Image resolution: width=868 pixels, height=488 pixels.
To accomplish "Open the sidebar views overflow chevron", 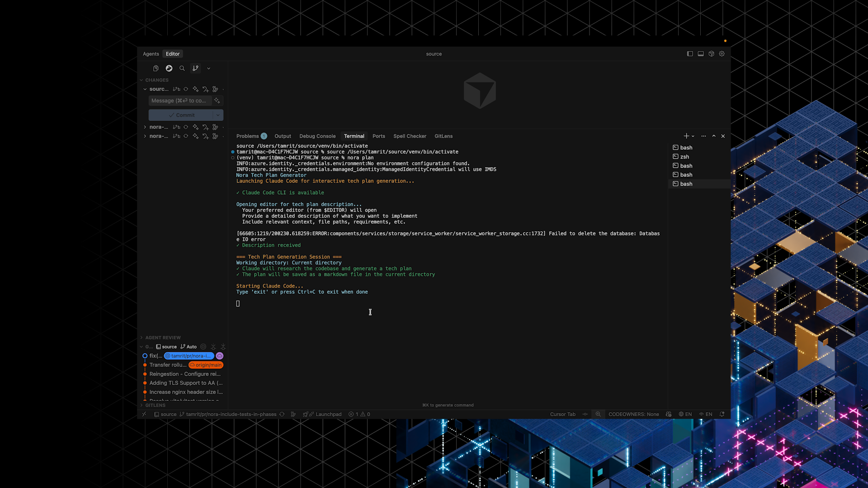I will [x=208, y=68].
